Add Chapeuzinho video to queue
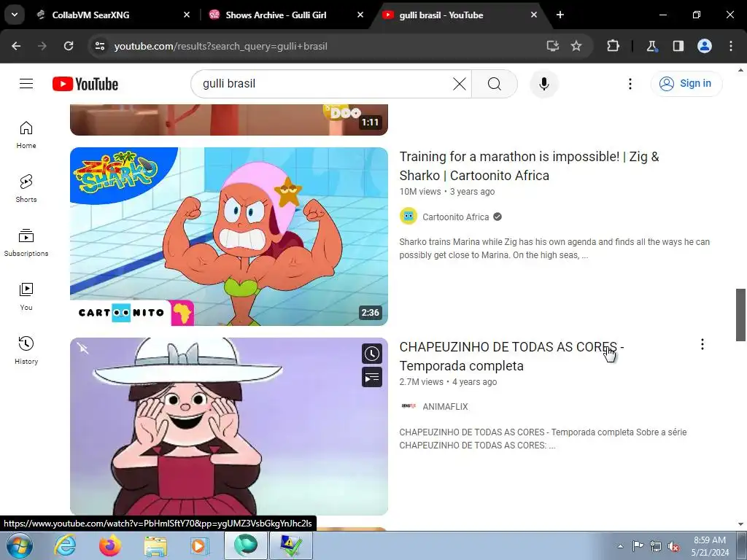 pos(371,378)
